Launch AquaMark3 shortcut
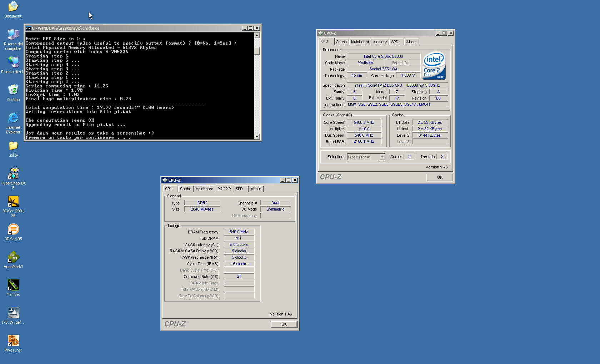 [13, 257]
